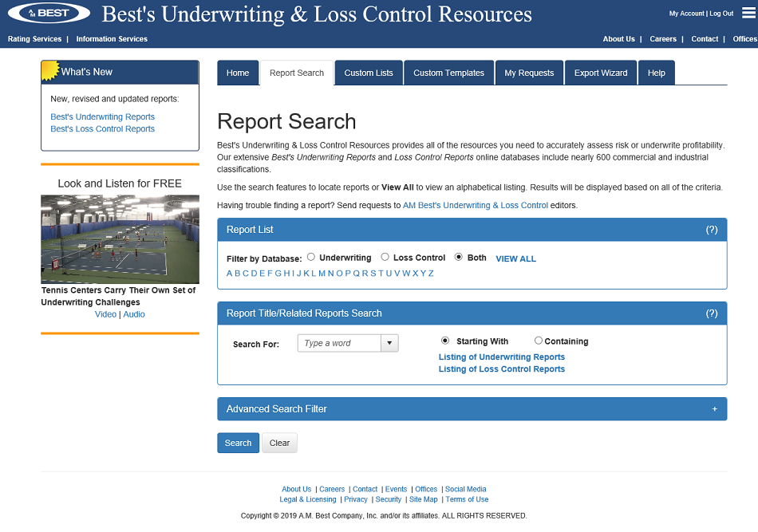Filter reports by letter D
This screenshot has height=532, width=758.
pos(255,273)
